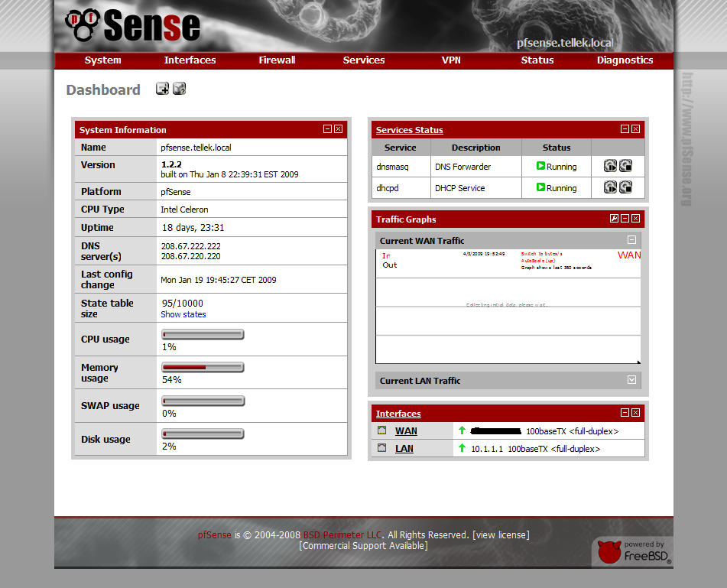Minimize the System Information widget
The width and height of the screenshot is (727, 588).
click(327, 129)
